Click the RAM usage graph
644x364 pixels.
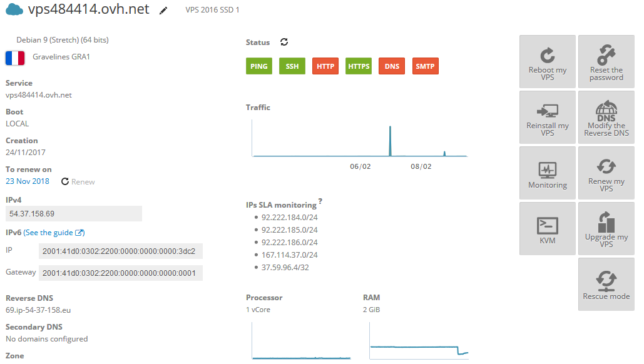click(419, 341)
